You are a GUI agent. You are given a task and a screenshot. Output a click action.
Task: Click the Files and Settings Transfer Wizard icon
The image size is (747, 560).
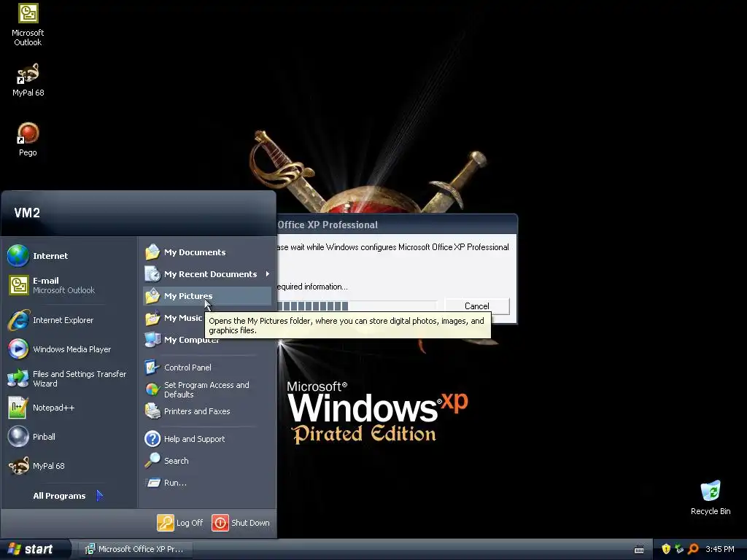tap(18, 378)
